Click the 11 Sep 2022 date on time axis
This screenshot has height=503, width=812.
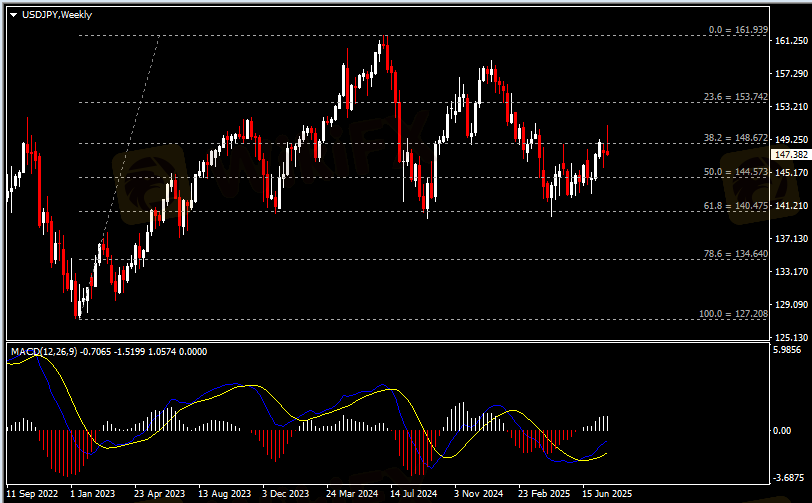click(33, 494)
